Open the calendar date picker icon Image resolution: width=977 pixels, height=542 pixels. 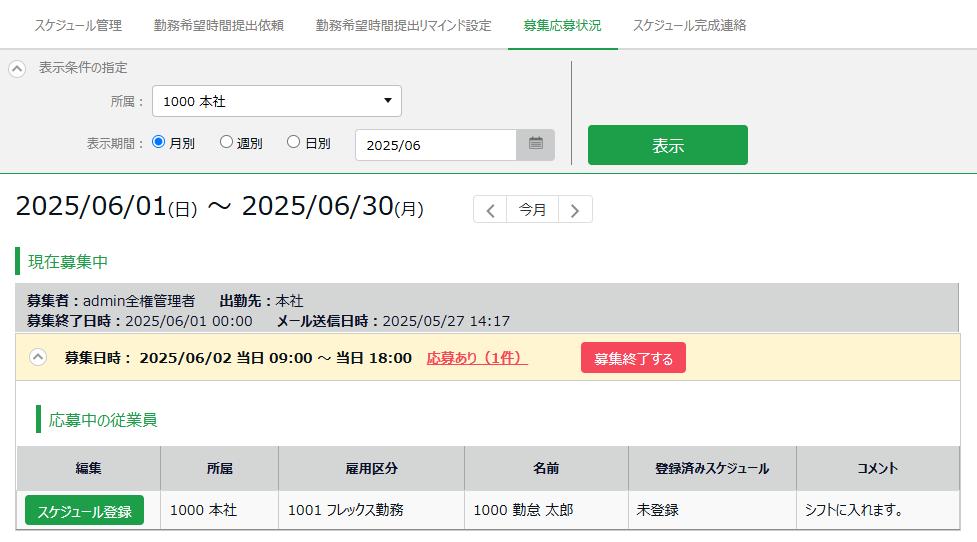(535, 144)
